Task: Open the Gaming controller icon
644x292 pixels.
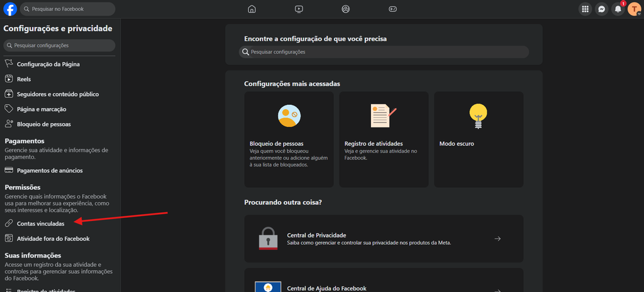Action: [392, 9]
